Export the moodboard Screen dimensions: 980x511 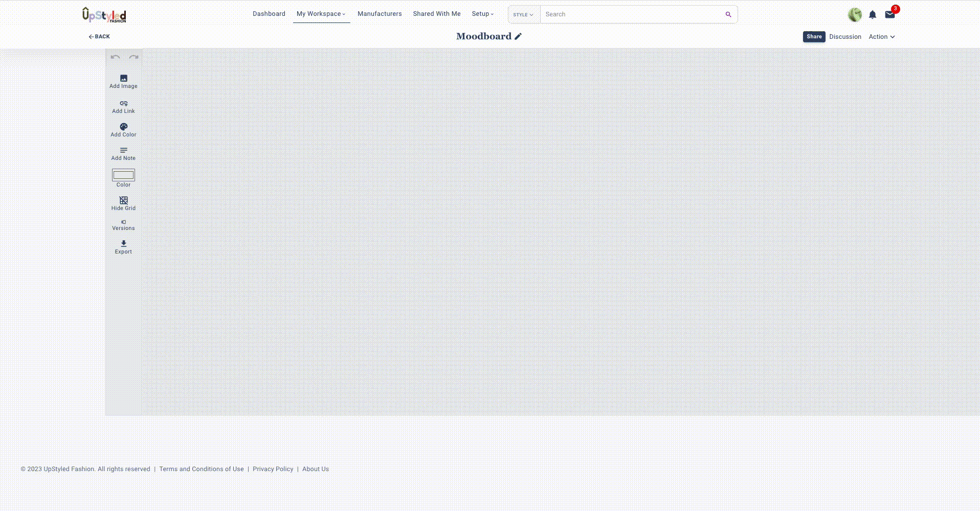[x=123, y=247]
